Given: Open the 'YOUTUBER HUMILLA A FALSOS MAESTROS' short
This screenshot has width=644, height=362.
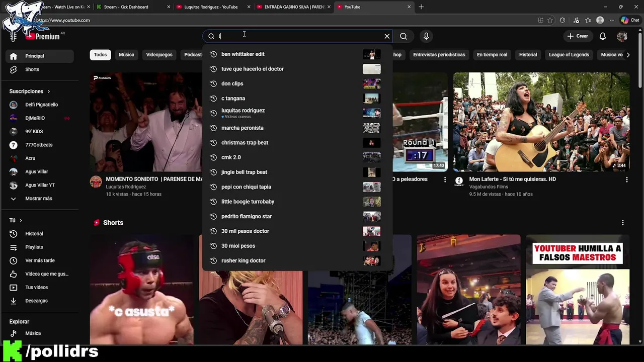Looking at the screenshot, I should 578,290.
